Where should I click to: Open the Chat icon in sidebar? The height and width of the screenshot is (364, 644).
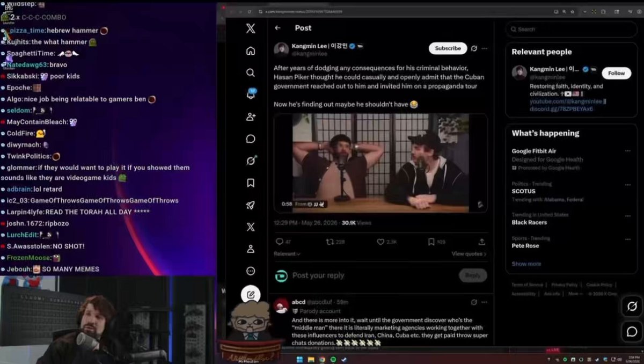(x=251, y=139)
